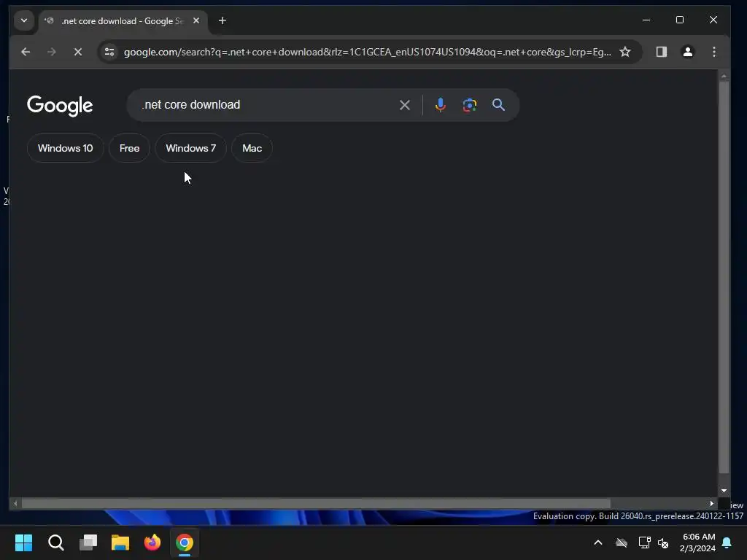The image size is (747, 560).
Task: Filter results by Windows 10 chip
Action: point(65,148)
